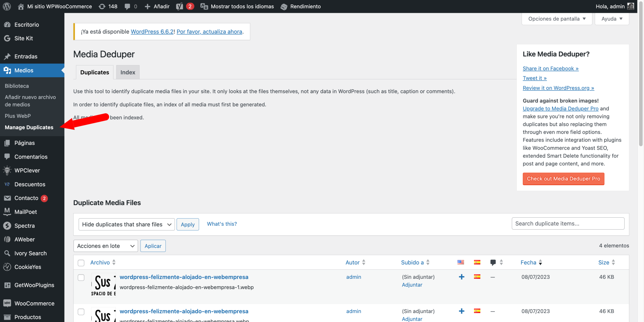The height and width of the screenshot is (322, 644).
Task: Click Por favor, actualiza ahora link
Action: [209, 32]
